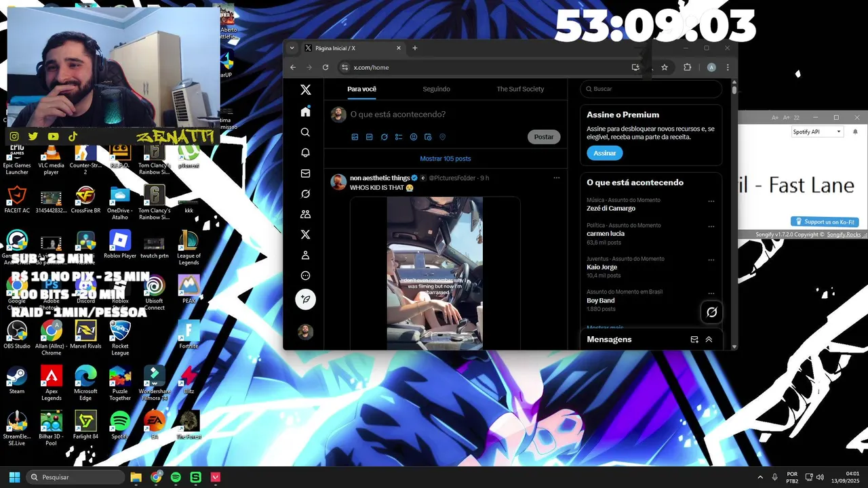The height and width of the screenshot is (488, 868).
Task: Open Communities people icon in X sidebar
Action: click(305, 214)
